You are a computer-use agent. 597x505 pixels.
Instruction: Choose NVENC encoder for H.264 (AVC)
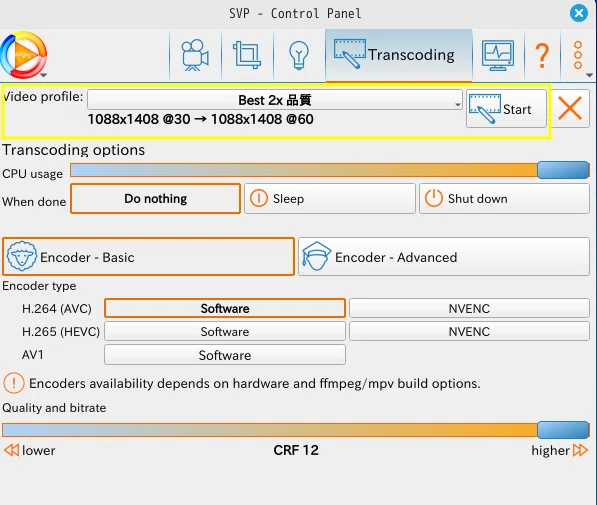[469, 308]
